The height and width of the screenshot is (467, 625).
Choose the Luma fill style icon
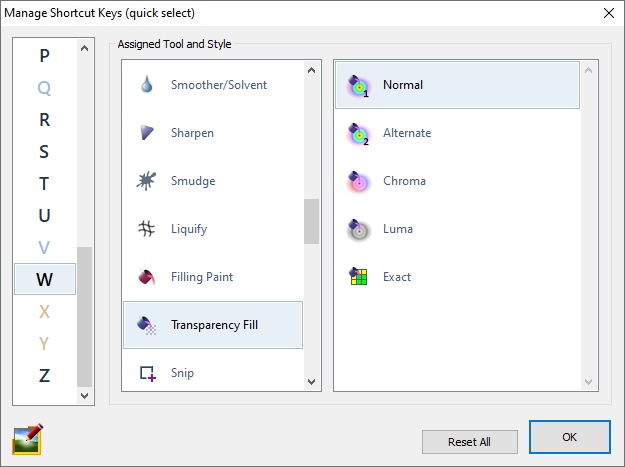(x=358, y=229)
